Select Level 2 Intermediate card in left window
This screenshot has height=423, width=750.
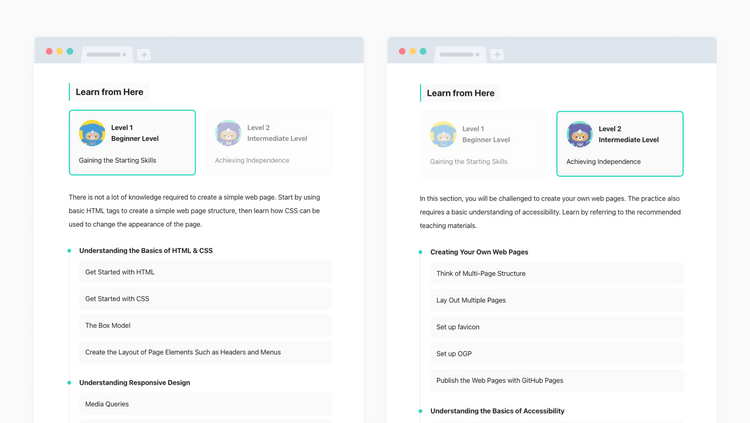[268, 143]
